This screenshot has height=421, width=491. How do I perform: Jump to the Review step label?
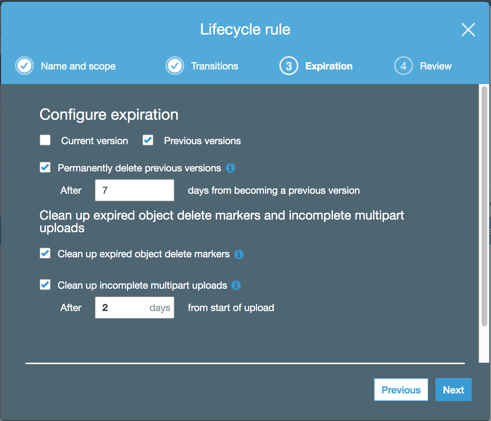436,66
